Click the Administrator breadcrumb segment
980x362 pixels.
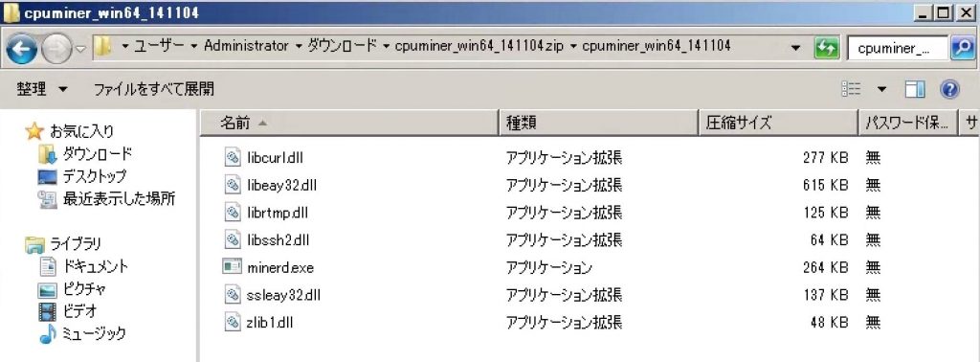pyautogui.click(x=246, y=46)
